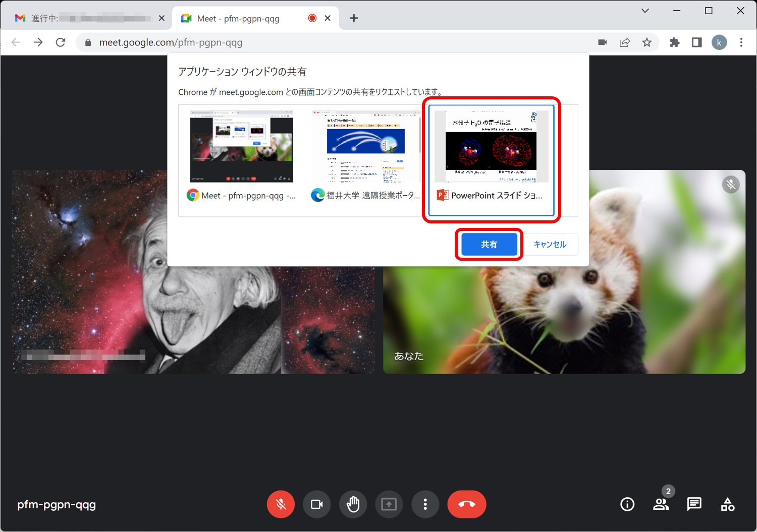757x532 pixels.
Task: Click the 共有 share button
Action: (489, 245)
